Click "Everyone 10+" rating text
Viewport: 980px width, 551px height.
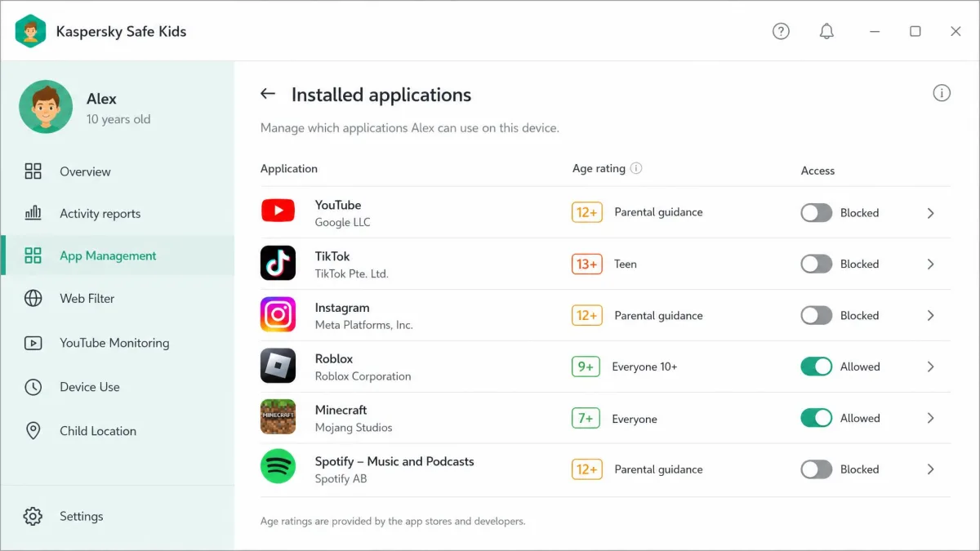click(x=644, y=367)
